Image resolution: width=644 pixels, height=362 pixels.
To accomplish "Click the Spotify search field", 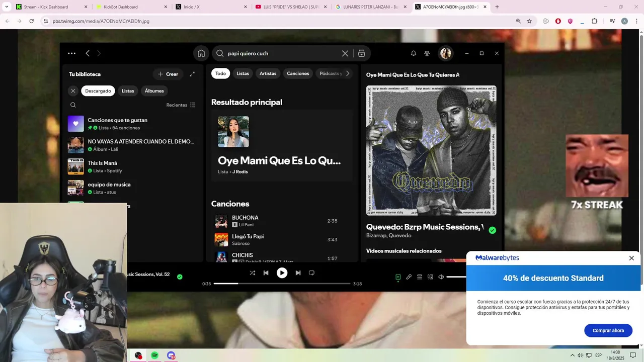I will tap(282, 53).
